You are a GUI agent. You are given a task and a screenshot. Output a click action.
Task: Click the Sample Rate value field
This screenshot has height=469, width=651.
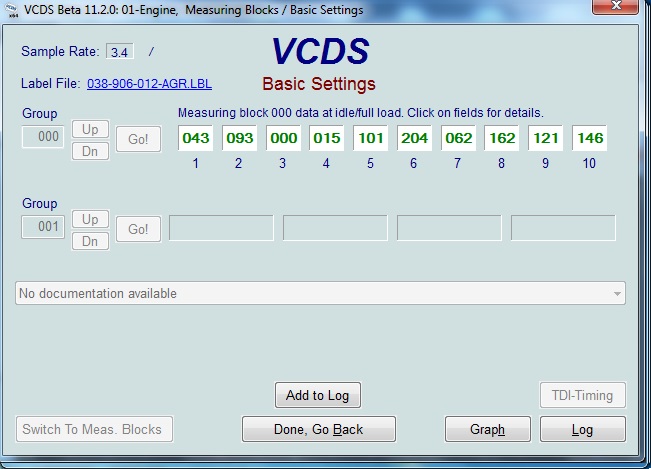pos(120,52)
